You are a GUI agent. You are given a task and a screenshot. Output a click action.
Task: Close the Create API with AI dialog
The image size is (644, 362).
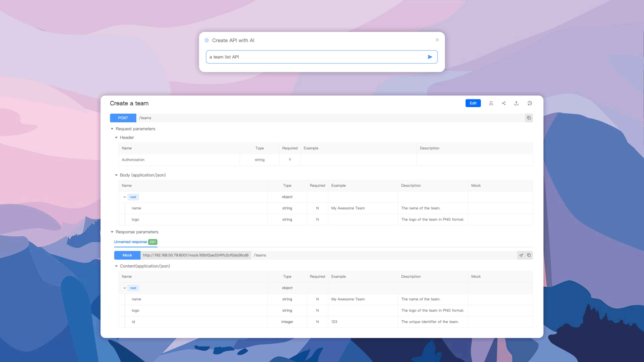click(437, 40)
